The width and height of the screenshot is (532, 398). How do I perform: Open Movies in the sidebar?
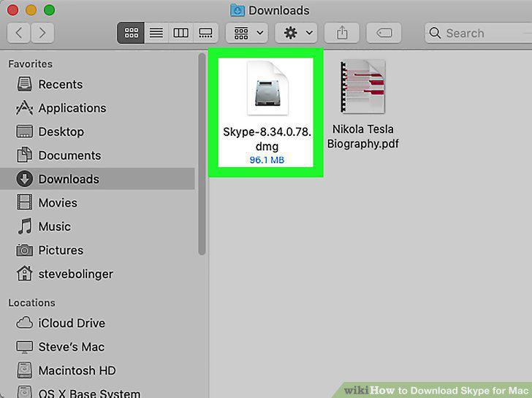point(97,203)
